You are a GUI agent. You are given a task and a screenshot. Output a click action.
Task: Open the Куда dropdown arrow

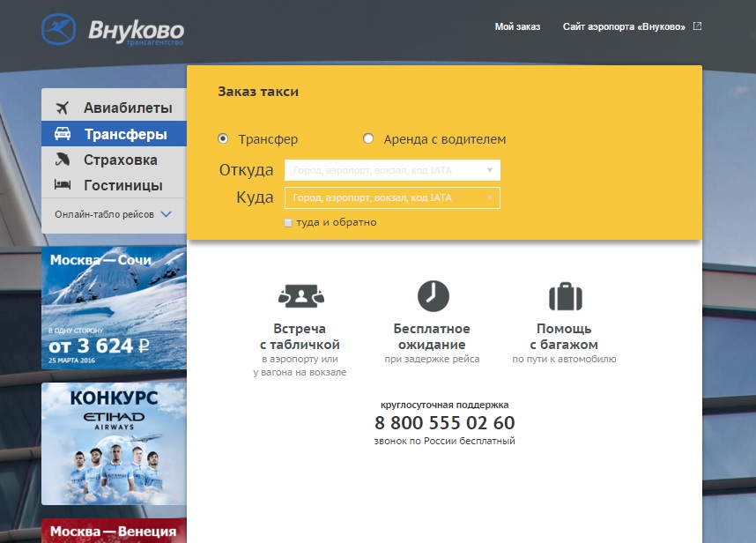[490, 198]
